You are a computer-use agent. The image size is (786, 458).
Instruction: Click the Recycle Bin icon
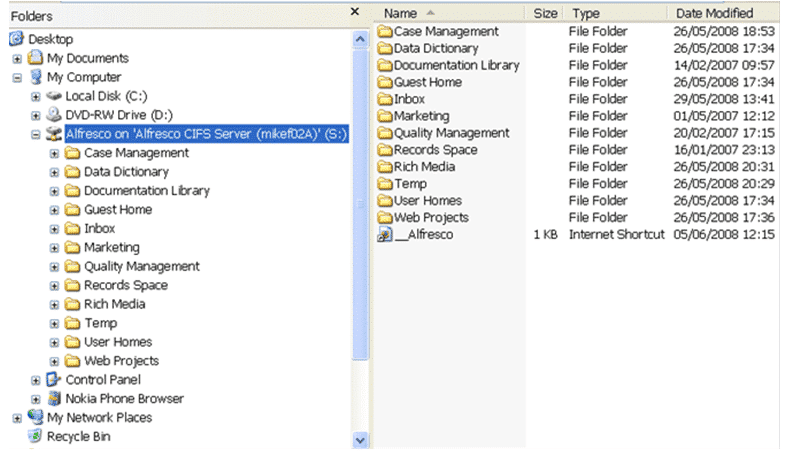[35, 436]
